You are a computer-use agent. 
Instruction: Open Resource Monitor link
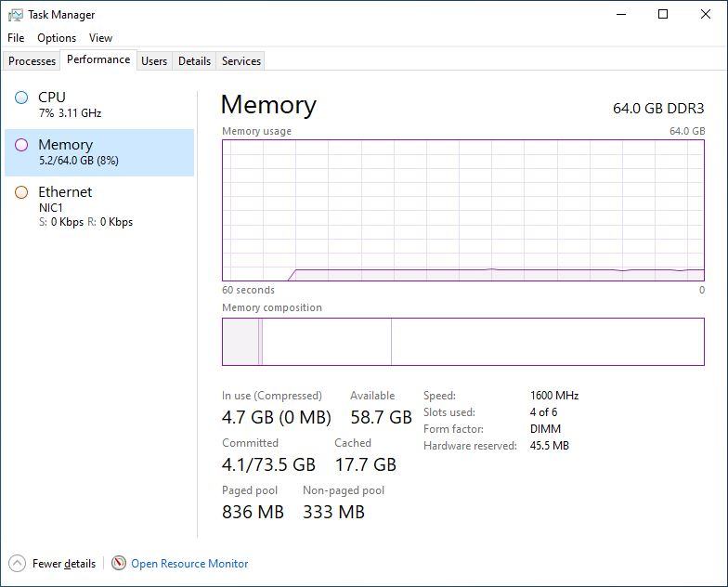point(189,564)
